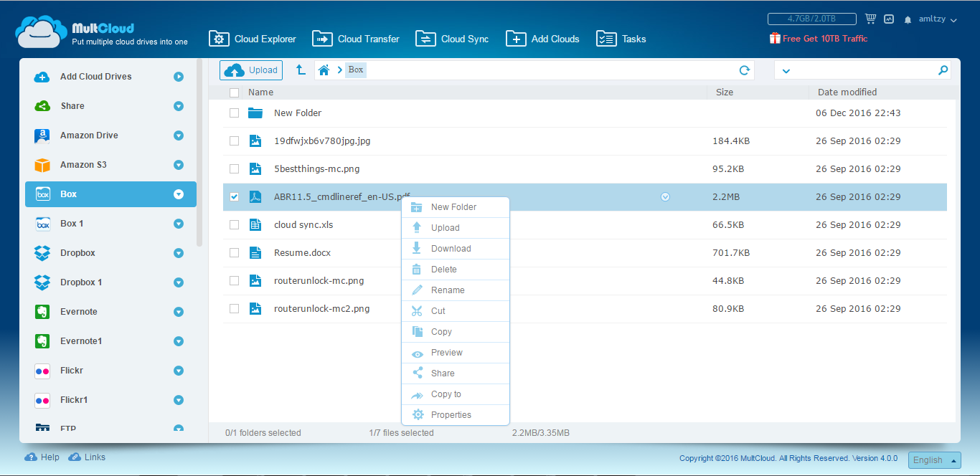Toggle the select-all checkbox in header
Image resolution: width=980 pixels, height=476 pixels.
coord(234,92)
